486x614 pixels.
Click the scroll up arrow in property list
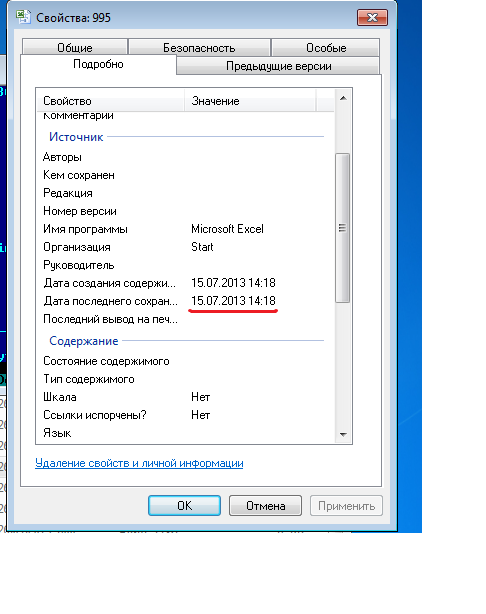(343, 98)
